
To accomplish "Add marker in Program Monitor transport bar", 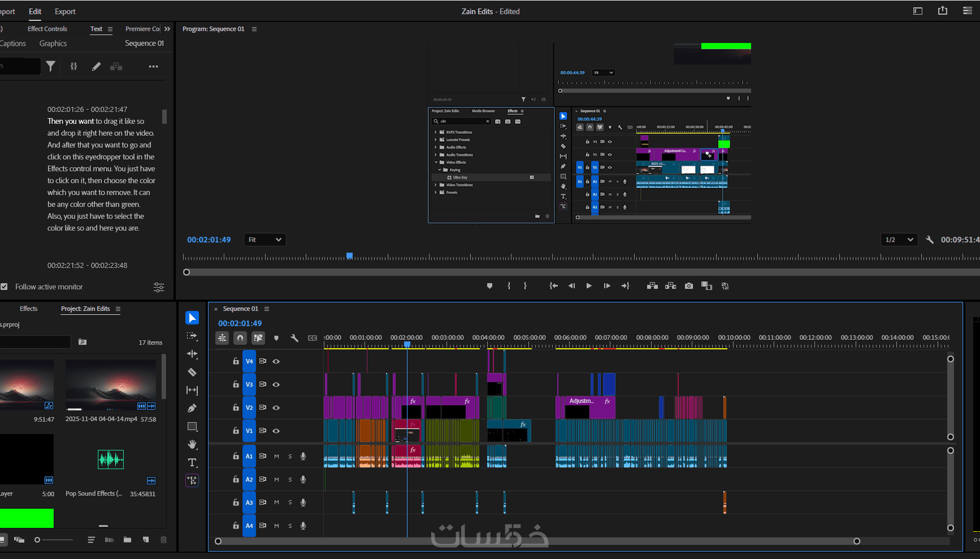I will click(x=489, y=286).
